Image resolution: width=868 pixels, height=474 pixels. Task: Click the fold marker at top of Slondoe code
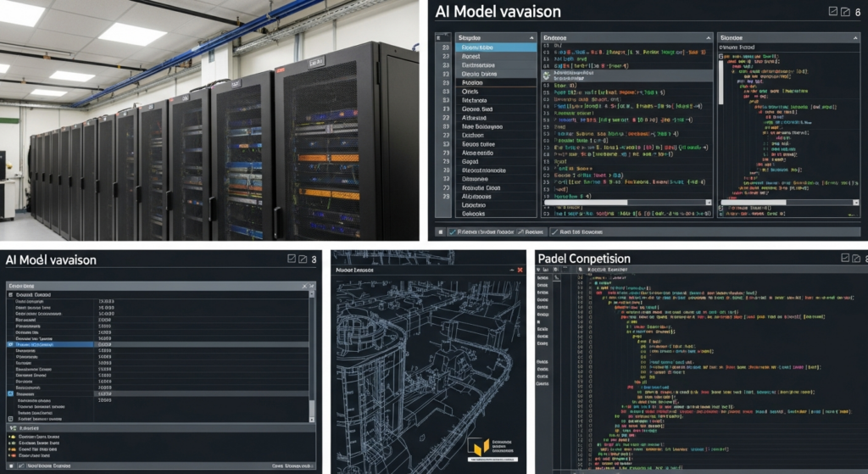(x=721, y=56)
